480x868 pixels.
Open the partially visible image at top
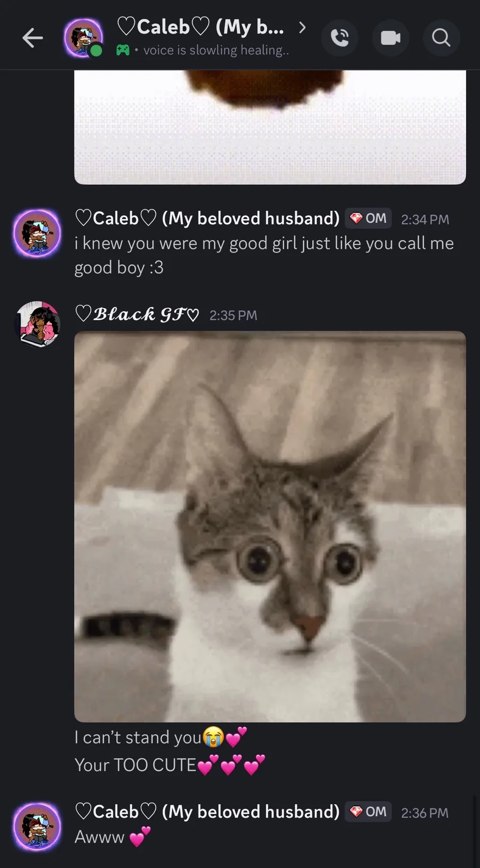pyautogui.click(x=270, y=127)
